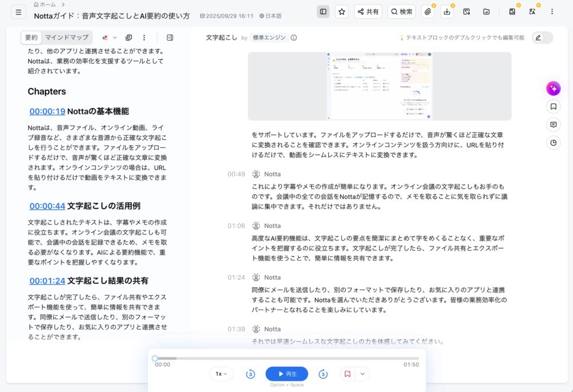Toggle the transcript edit mode switch
The width and height of the screenshot is (573, 392).
tap(542, 38)
